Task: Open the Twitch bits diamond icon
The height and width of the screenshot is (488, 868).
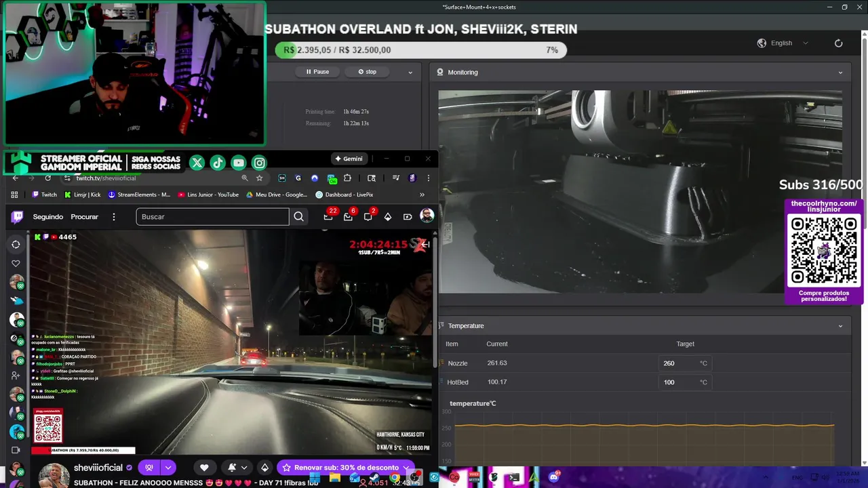Action: 388,217
